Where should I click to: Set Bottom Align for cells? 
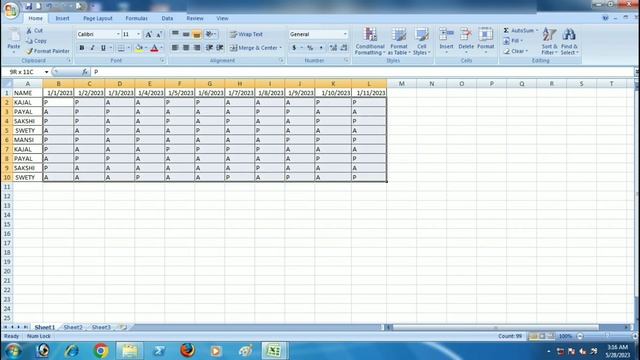coord(197,34)
